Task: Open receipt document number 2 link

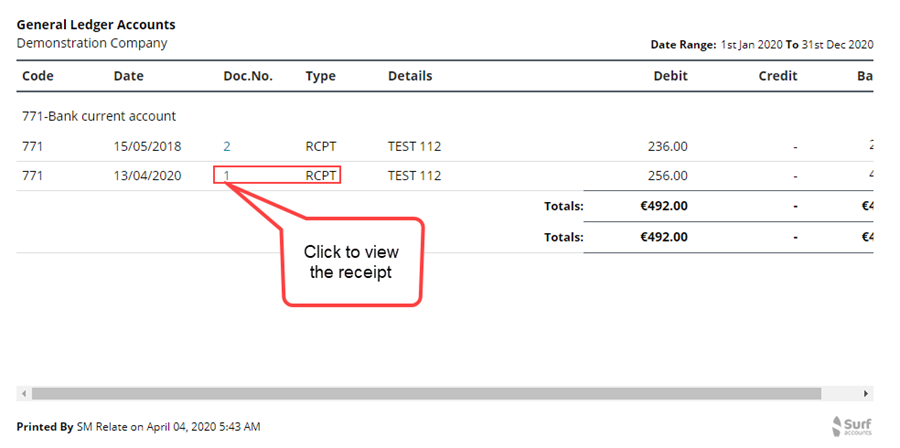Action: coord(227,146)
